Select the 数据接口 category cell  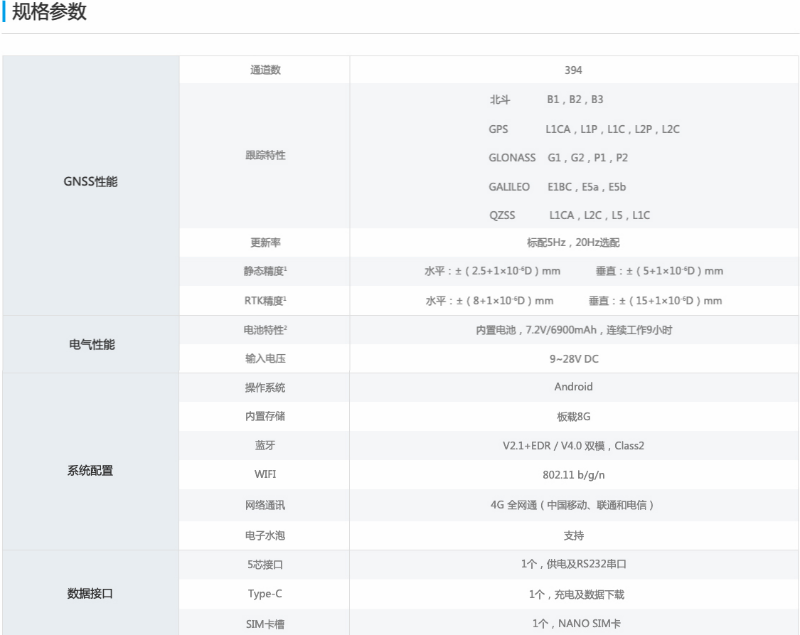[x=90, y=593]
